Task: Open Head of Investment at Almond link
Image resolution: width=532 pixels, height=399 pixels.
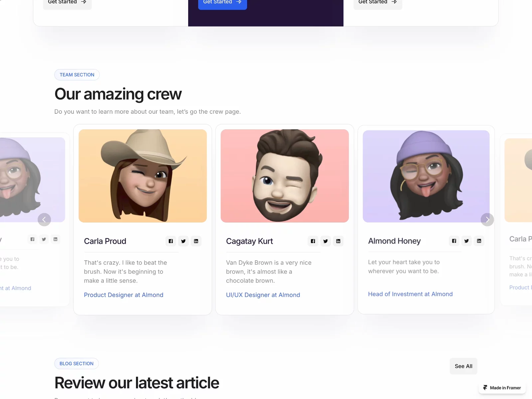Action: point(410,294)
